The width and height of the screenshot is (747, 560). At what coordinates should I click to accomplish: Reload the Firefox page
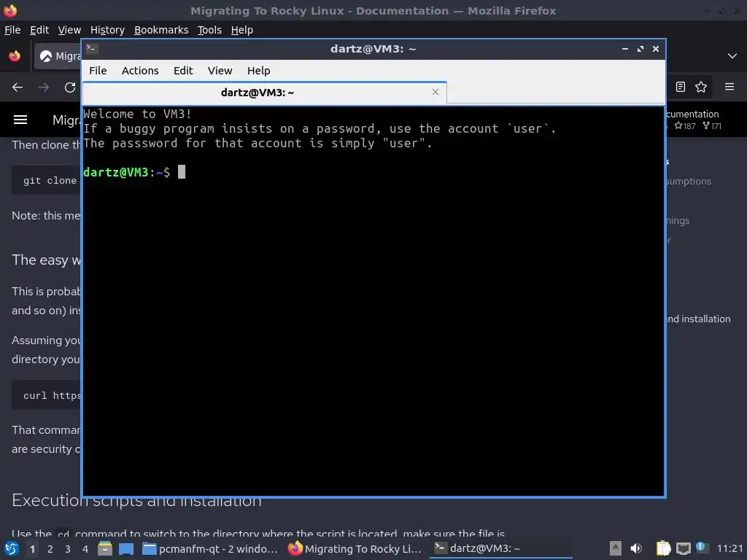[x=70, y=87]
